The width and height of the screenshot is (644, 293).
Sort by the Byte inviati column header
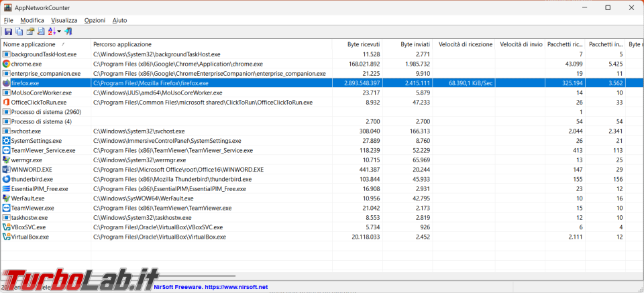click(407, 44)
